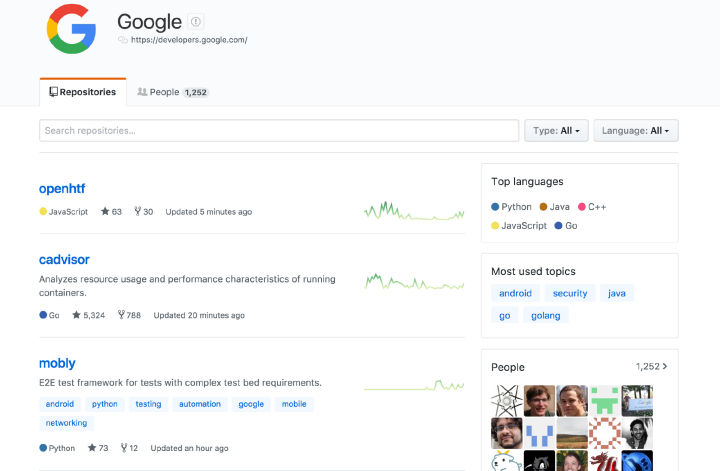Screen dimensions: 720x471
Task: Click the Python language color dot
Action: (496, 207)
